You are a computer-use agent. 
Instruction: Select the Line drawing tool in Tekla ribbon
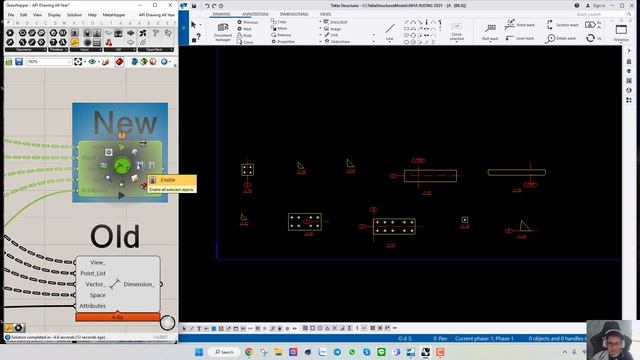pyautogui.click(x=390, y=32)
